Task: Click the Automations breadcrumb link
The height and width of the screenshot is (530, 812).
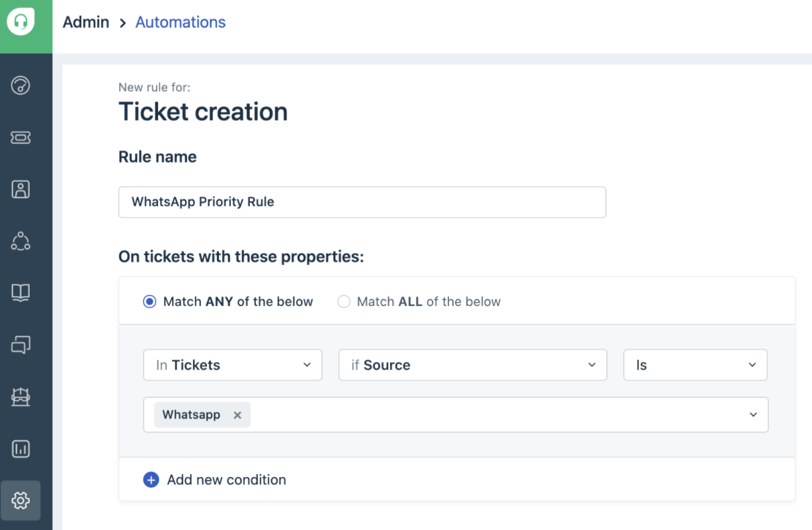Action: (x=181, y=22)
